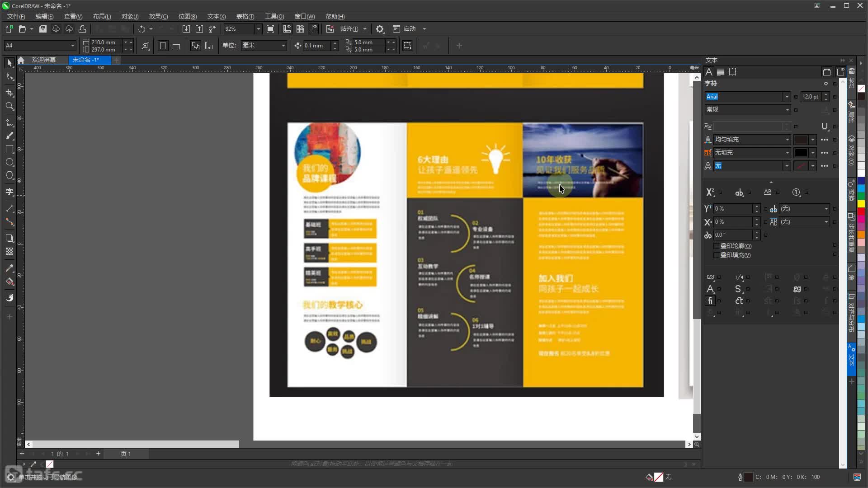Select the checkerboard Transparency tool
Image resolution: width=868 pixels, height=488 pixels.
[9, 252]
